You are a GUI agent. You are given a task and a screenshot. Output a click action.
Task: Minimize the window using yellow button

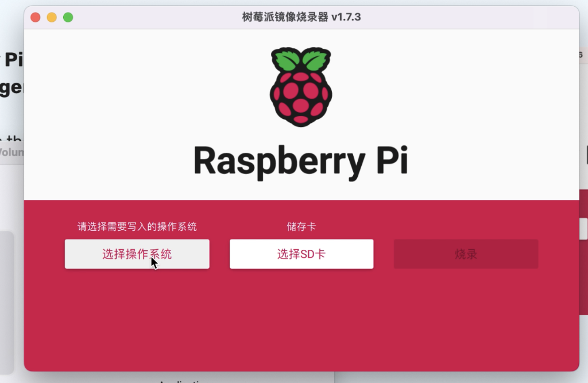[x=52, y=17]
